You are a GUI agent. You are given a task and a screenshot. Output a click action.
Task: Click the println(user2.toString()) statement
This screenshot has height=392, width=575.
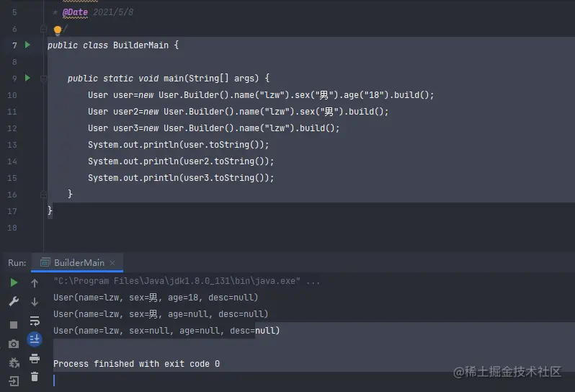pos(181,161)
